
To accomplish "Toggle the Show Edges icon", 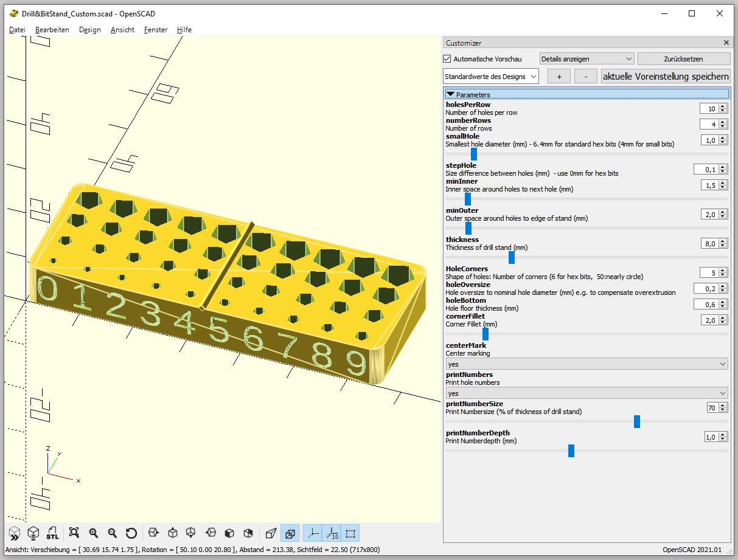I will coord(350,533).
